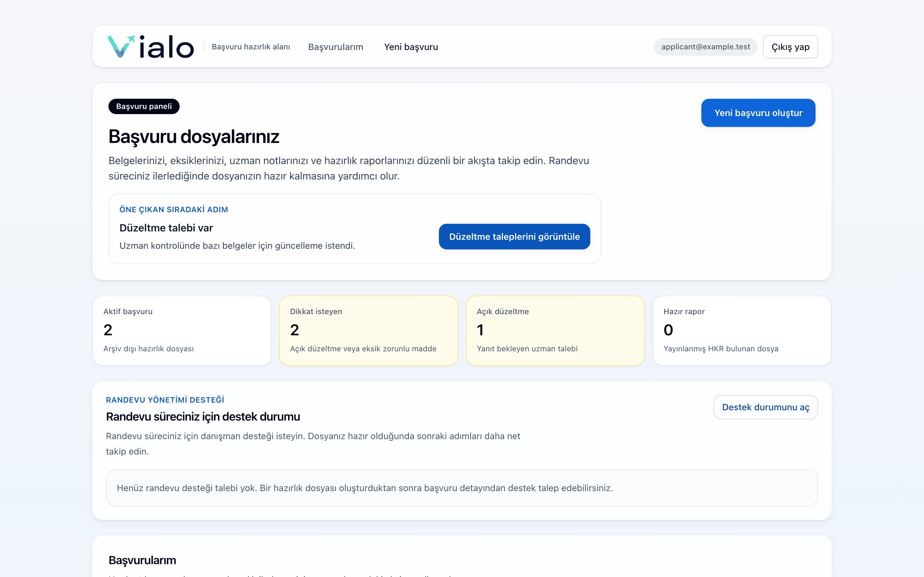Click the Başvuru paneli badge
The height and width of the screenshot is (577, 924).
144,106
